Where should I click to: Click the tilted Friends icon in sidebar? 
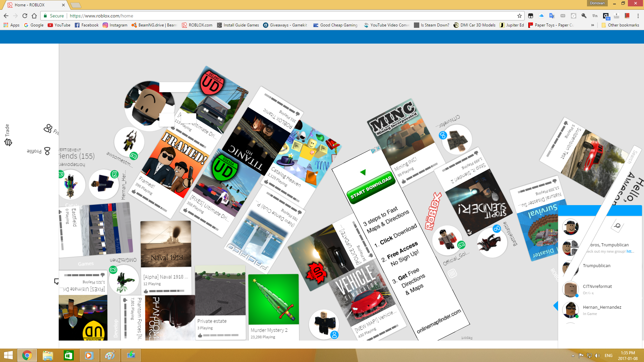pyautogui.click(x=48, y=128)
